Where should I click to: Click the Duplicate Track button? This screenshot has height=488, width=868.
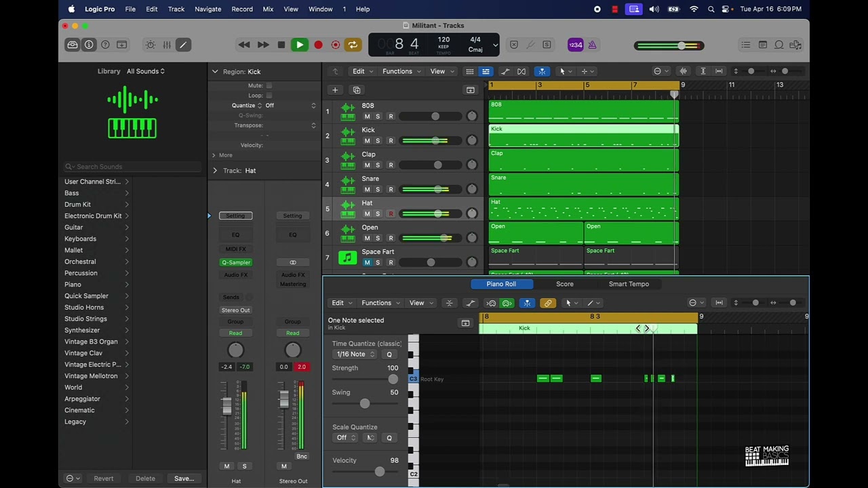(357, 89)
